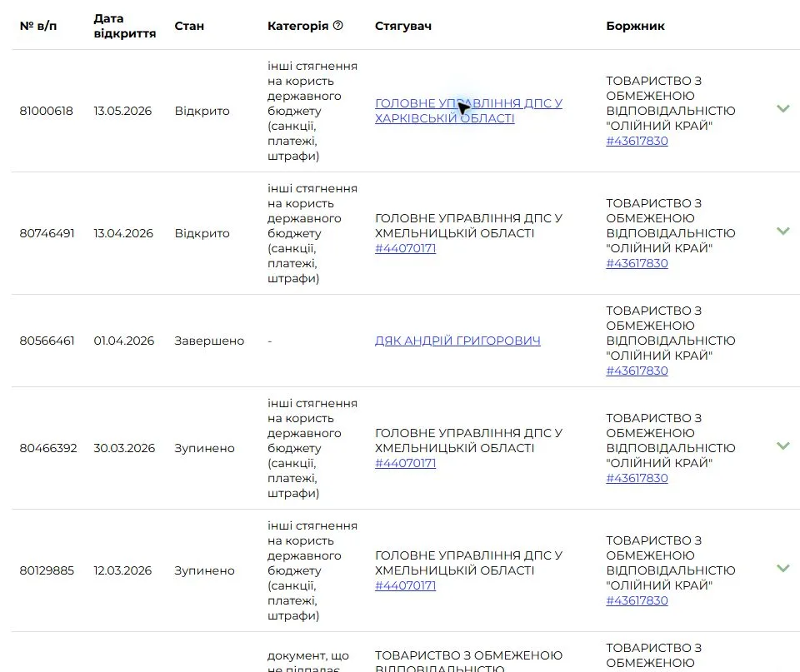Select proceeding number 80566461

pyautogui.click(x=47, y=341)
